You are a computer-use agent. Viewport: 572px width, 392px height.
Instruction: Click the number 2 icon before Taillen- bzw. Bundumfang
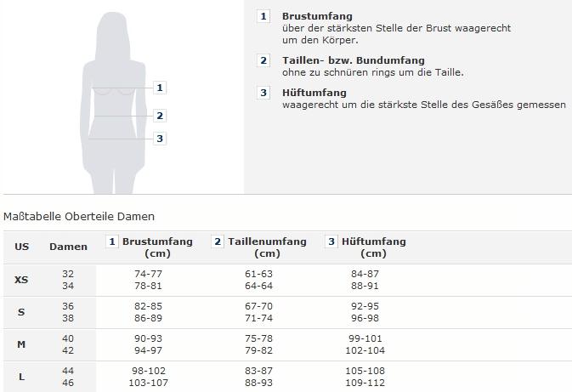[x=263, y=60]
